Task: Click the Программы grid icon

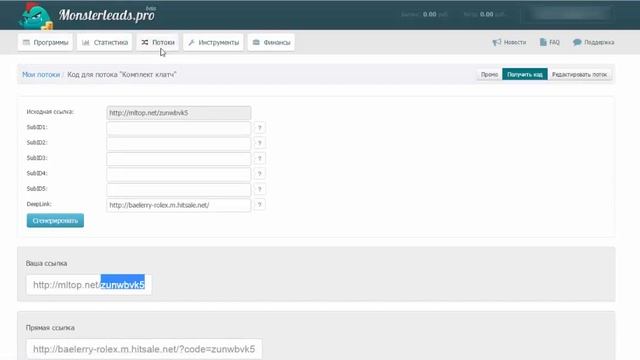Action: point(27,42)
